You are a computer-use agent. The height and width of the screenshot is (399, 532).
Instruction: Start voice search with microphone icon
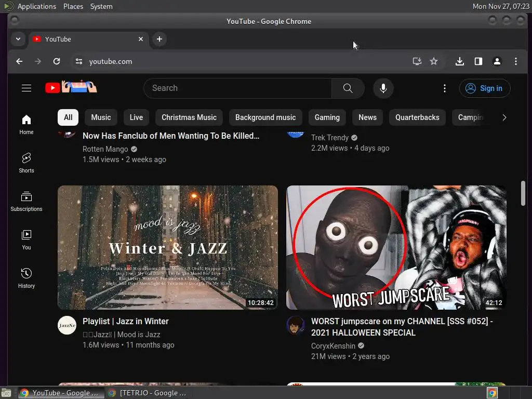[x=383, y=88]
